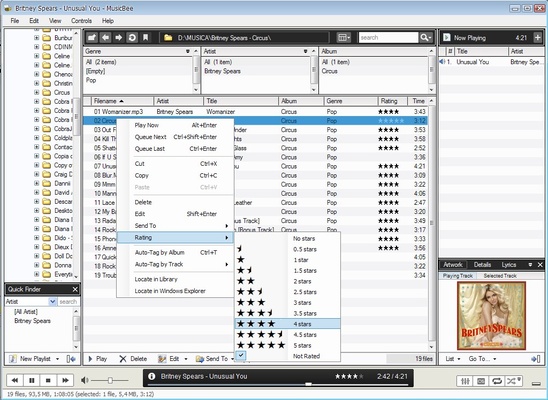
Task: Open the Go To... dropdown
Action: pyautogui.click(x=482, y=359)
